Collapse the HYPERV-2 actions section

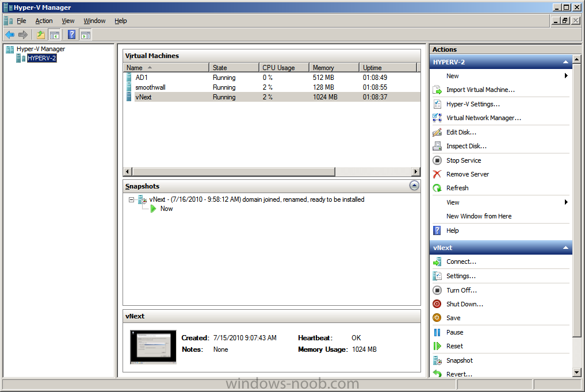click(565, 62)
